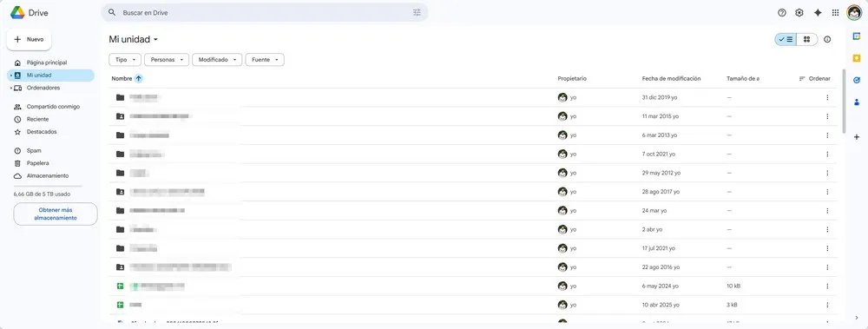Expand Ordenadores tree arrow in sidebar
The width and height of the screenshot is (868, 329).
click(x=11, y=88)
